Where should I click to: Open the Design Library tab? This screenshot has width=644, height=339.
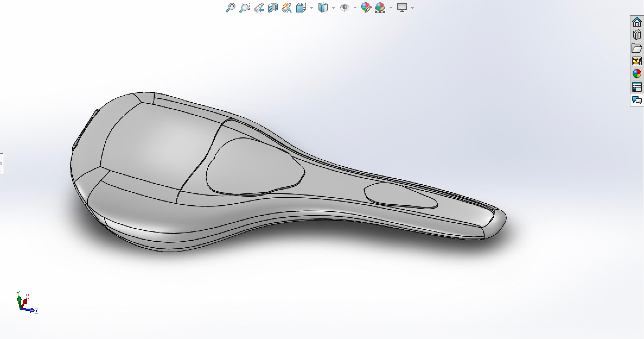coord(637,35)
